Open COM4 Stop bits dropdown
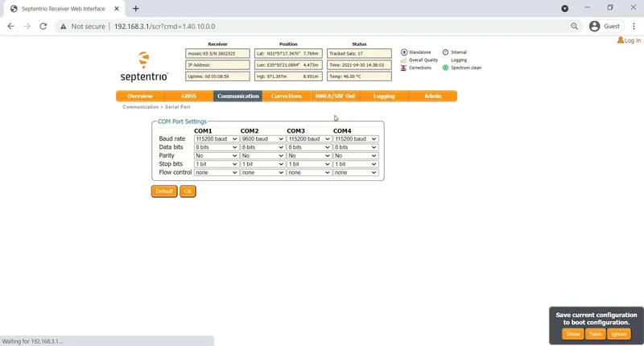644x346 pixels. [x=355, y=164]
